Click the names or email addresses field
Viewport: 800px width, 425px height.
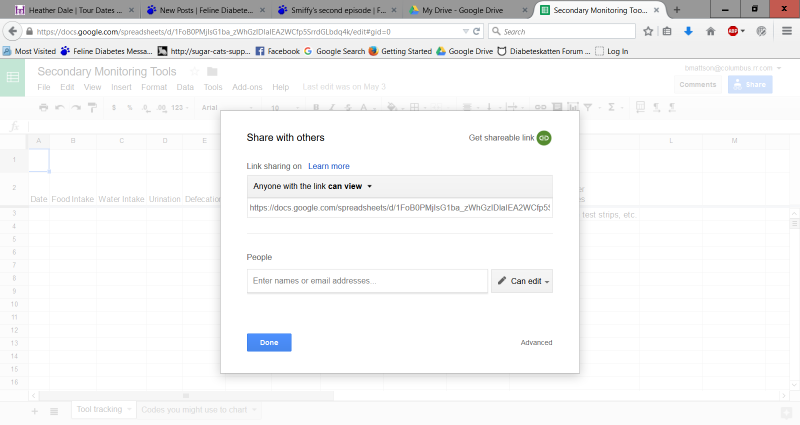click(x=367, y=281)
